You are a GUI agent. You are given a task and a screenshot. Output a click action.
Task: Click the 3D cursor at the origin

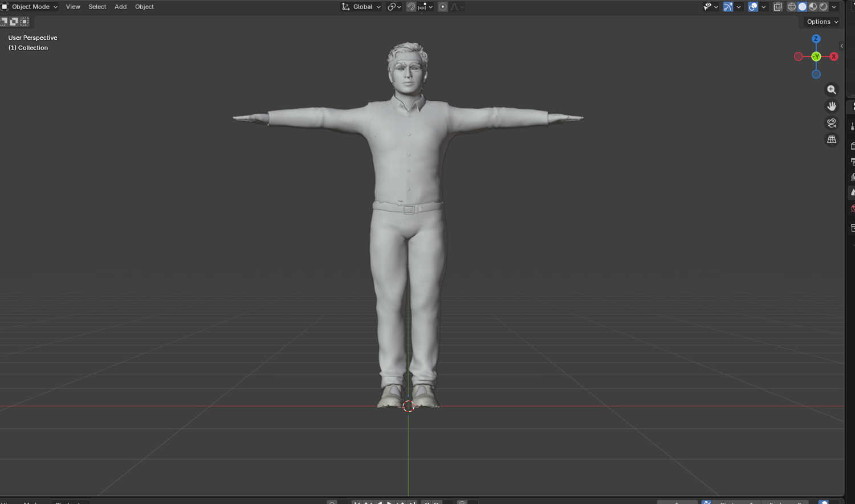tap(408, 406)
